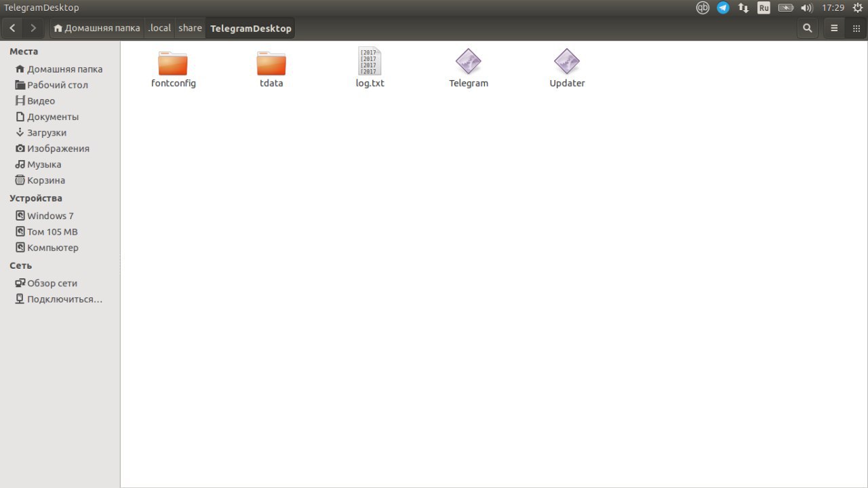Open Корзина in the sidebar
868x488 pixels.
[60, 181]
